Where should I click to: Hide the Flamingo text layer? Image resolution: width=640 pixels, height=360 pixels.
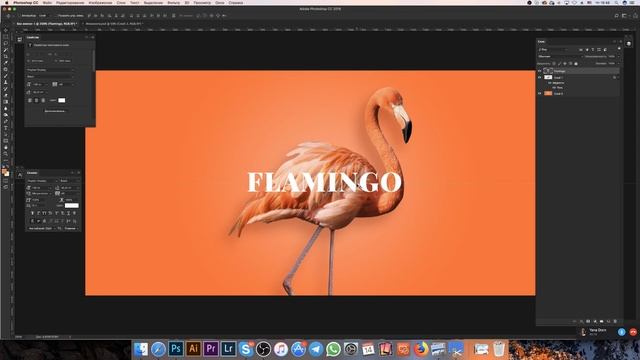[540, 71]
